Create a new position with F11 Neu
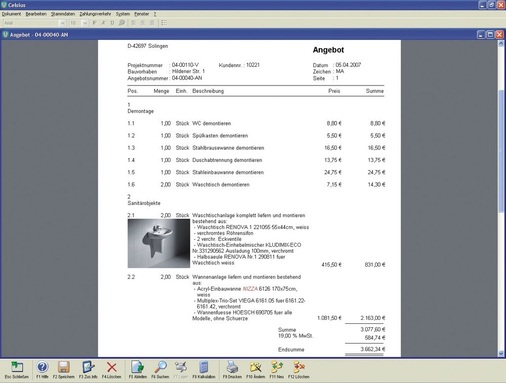This screenshot has width=506, height=383. 277,367
